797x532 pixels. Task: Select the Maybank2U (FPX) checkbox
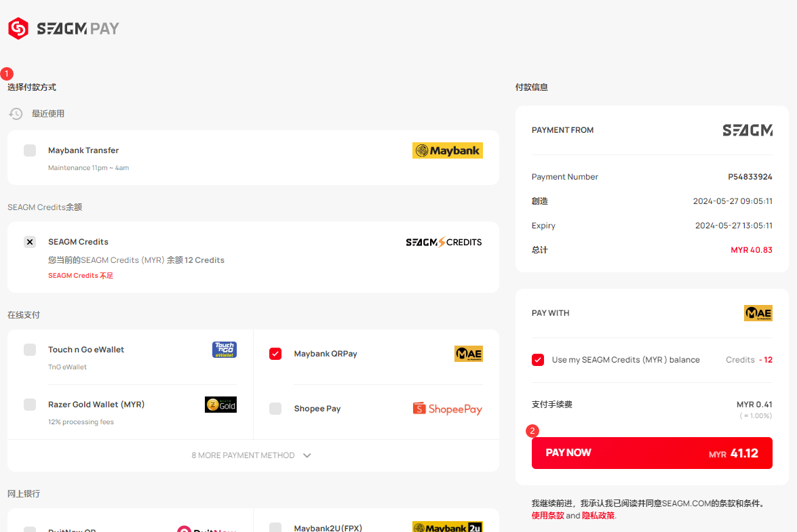275,527
